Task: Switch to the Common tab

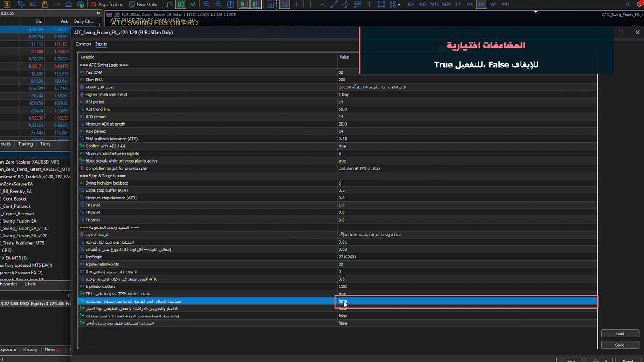Action: (83, 44)
